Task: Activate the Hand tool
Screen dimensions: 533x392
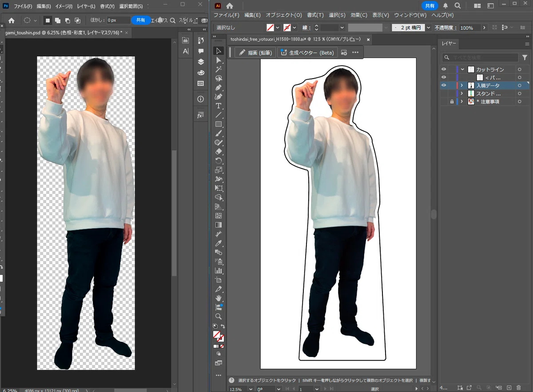Action: [219, 298]
